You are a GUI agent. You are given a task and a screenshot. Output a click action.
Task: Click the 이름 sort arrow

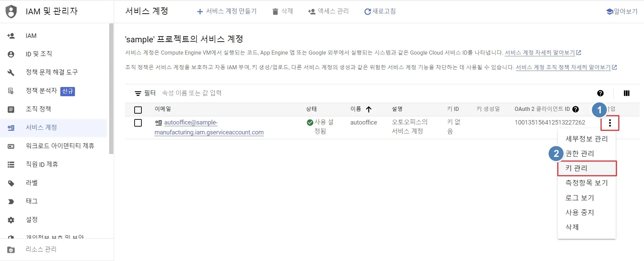click(x=369, y=109)
